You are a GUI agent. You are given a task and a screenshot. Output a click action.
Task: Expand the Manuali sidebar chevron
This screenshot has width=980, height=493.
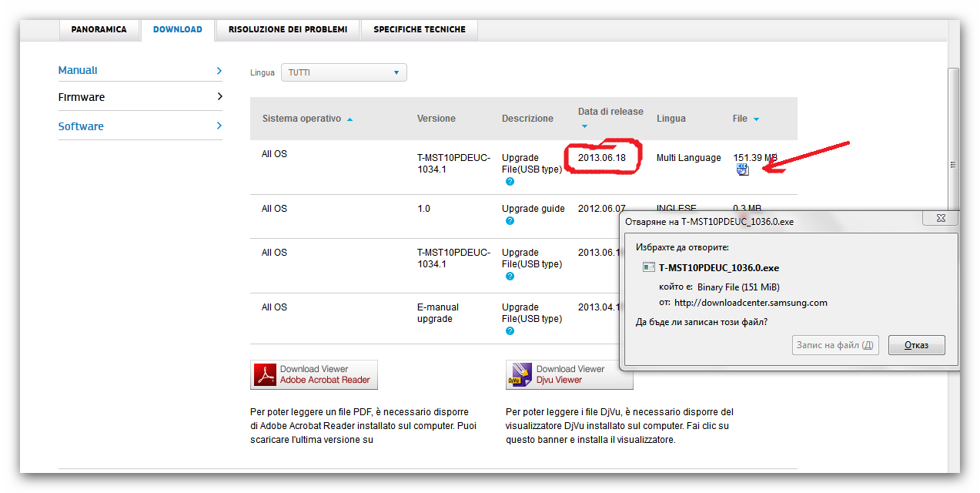[x=219, y=71]
